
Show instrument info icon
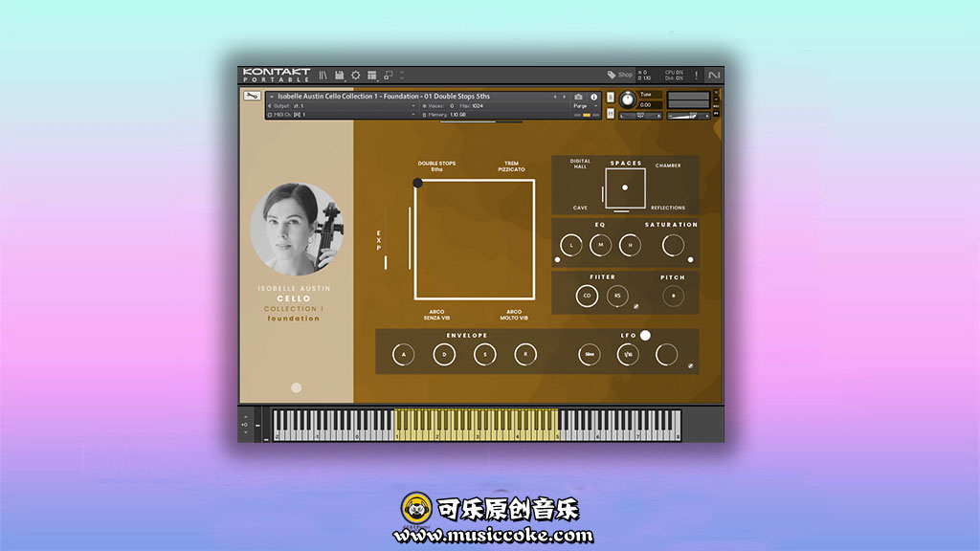point(593,97)
